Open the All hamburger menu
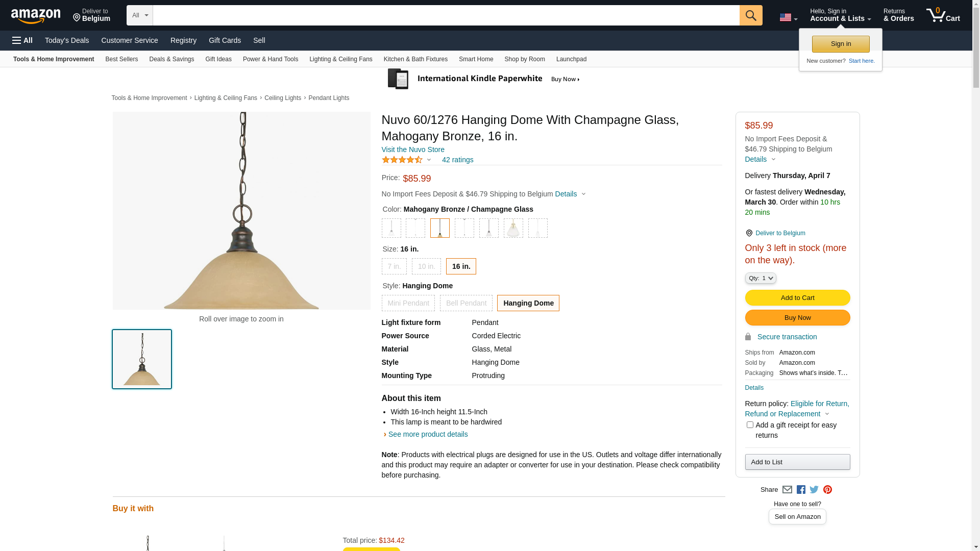This screenshot has width=980, height=551. pyautogui.click(x=22, y=40)
